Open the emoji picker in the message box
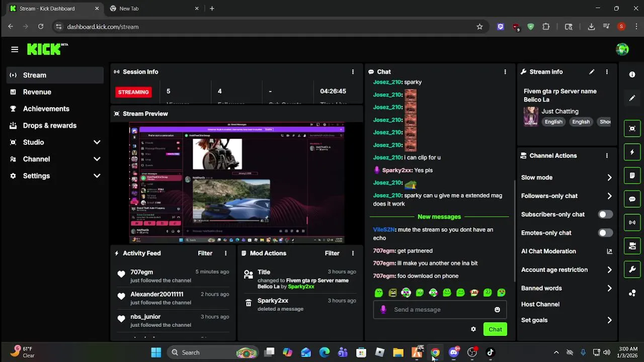 [497, 310]
